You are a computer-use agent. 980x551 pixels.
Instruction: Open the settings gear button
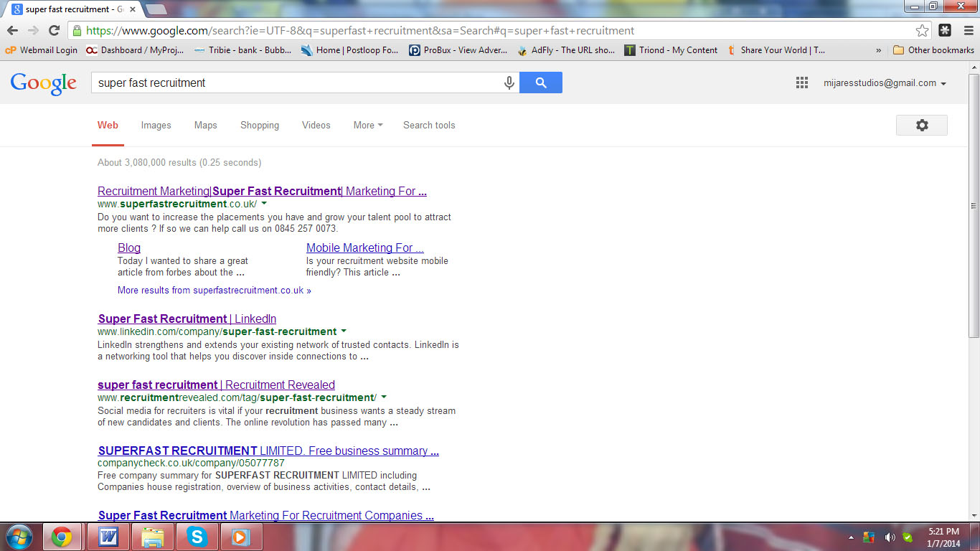pyautogui.click(x=922, y=125)
